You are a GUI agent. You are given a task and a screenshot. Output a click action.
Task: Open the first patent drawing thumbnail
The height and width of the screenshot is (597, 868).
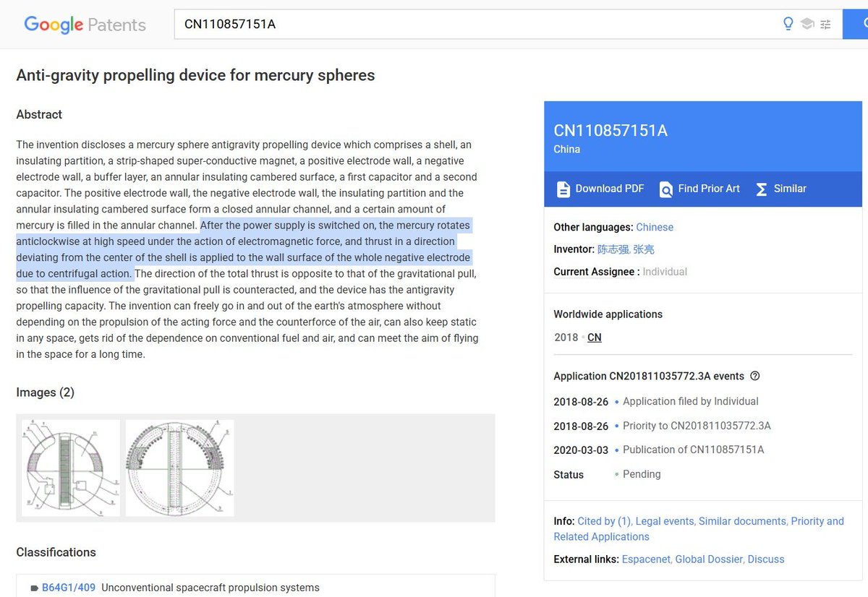point(71,468)
